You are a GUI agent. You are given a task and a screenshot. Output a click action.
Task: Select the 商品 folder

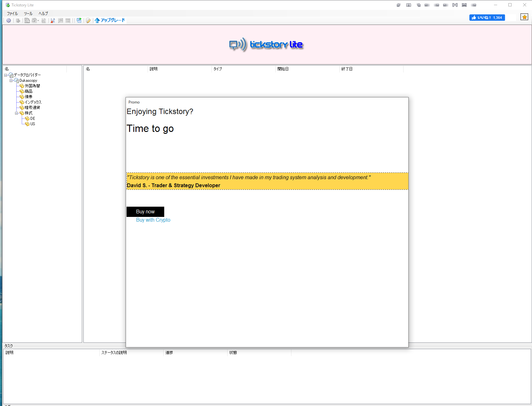coord(28,91)
